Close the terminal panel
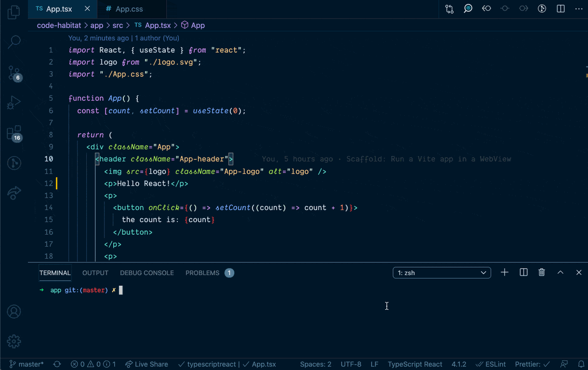 [579, 273]
